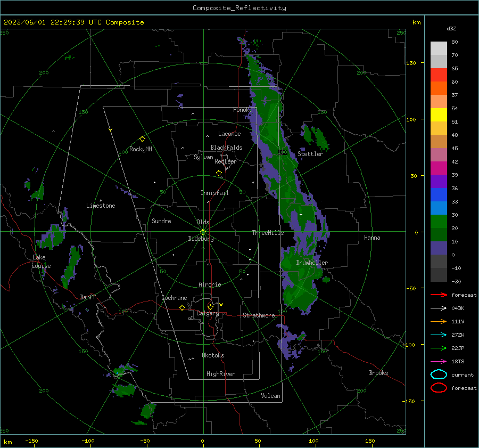Viewport: 479px width, 448px height.
Task: Click the Sylvan label on map
Action: tap(203, 157)
